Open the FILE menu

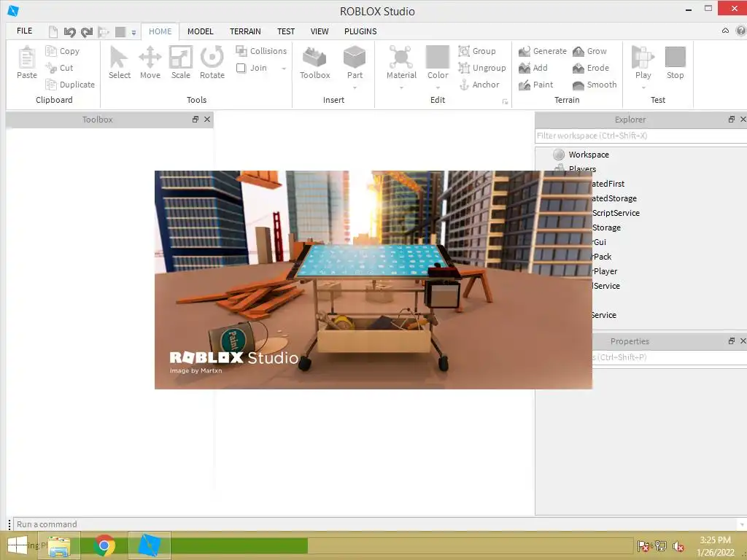[x=24, y=31]
